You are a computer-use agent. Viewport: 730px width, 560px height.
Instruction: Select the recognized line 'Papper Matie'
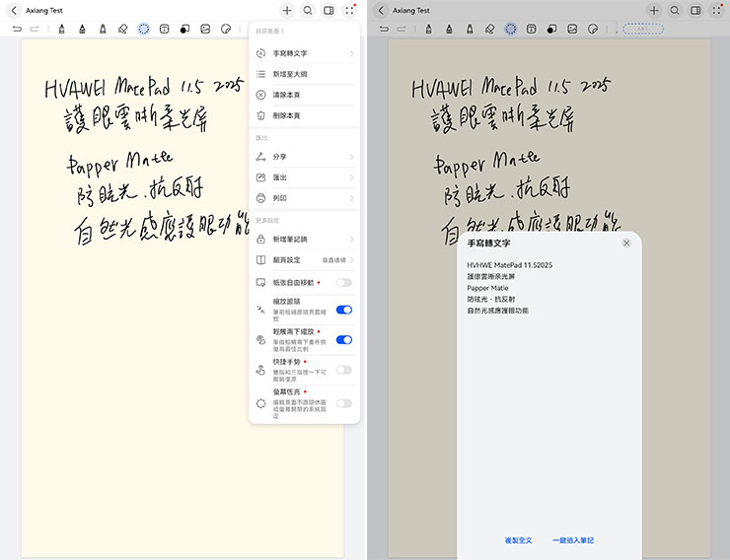coord(487,288)
